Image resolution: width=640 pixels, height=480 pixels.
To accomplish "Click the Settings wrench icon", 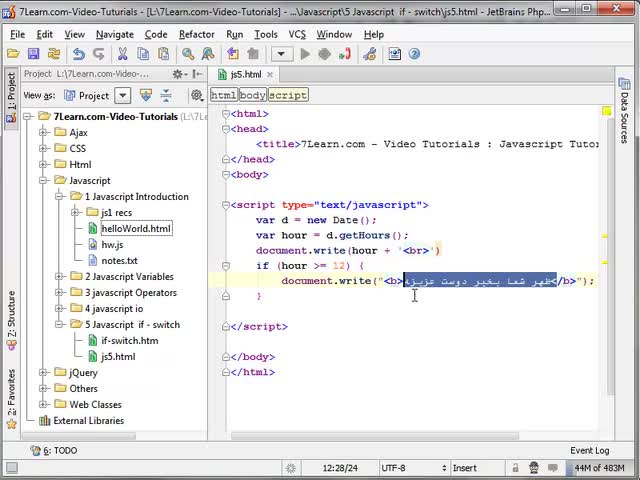I will 370,54.
